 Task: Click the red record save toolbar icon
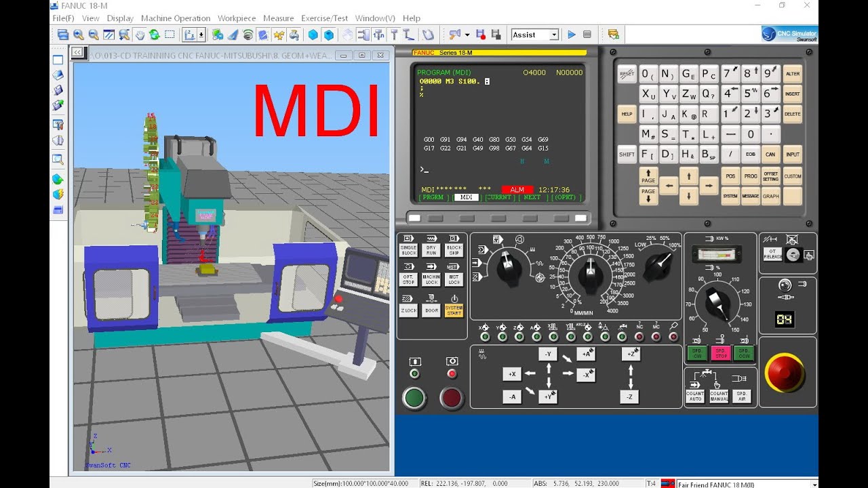481,35
